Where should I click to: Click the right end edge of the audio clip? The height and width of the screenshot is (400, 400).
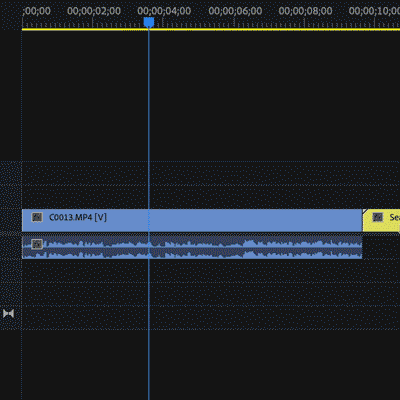point(362,247)
